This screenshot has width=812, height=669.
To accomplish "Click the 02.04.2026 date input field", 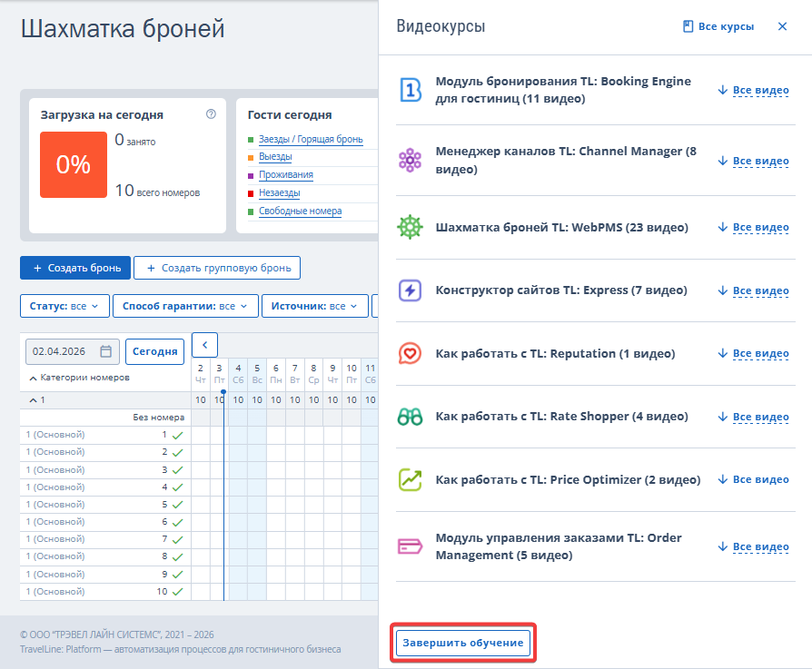I will click(x=62, y=351).
